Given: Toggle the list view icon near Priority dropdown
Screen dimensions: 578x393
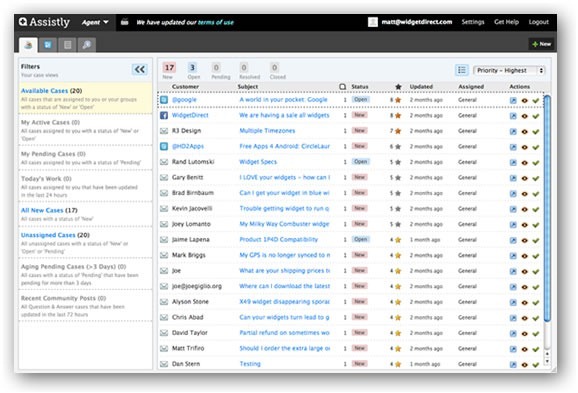Looking at the screenshot, I should [x=462, y=70].
